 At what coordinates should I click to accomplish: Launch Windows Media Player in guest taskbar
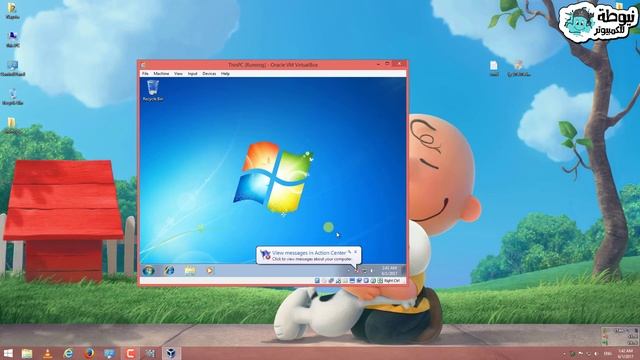coord(210,270)
